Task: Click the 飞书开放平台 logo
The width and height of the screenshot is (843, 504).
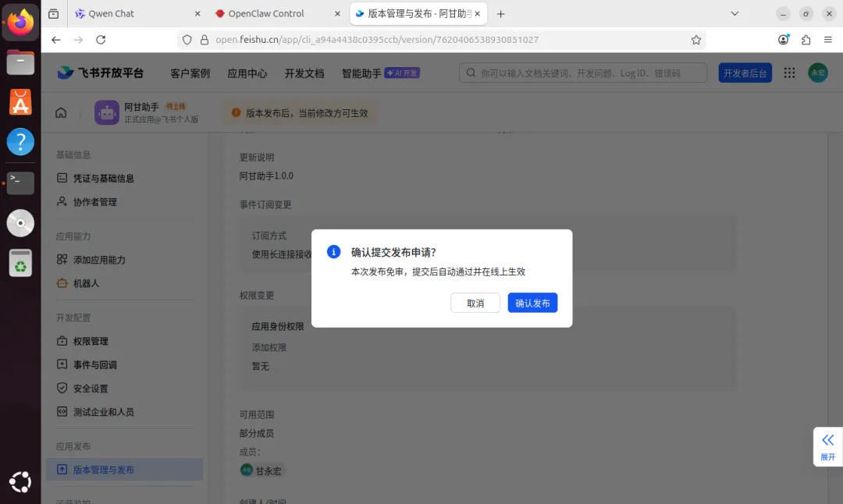Action: tap(100, 73)
